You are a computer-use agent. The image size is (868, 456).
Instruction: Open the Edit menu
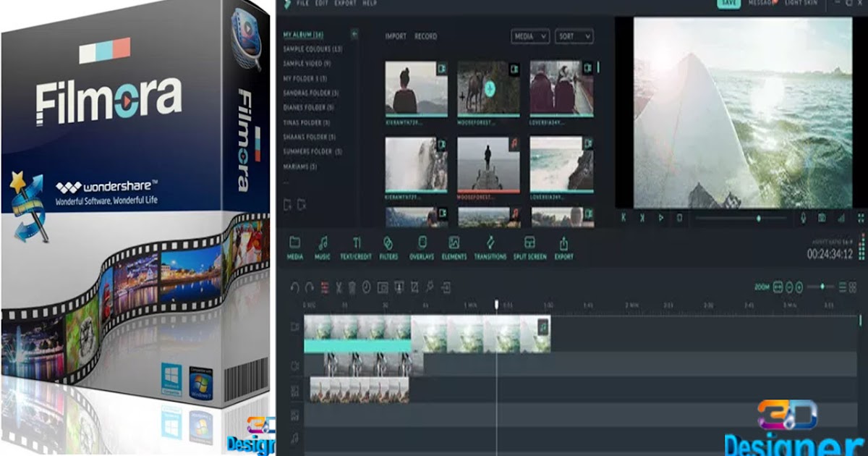(x=322, y=4)
